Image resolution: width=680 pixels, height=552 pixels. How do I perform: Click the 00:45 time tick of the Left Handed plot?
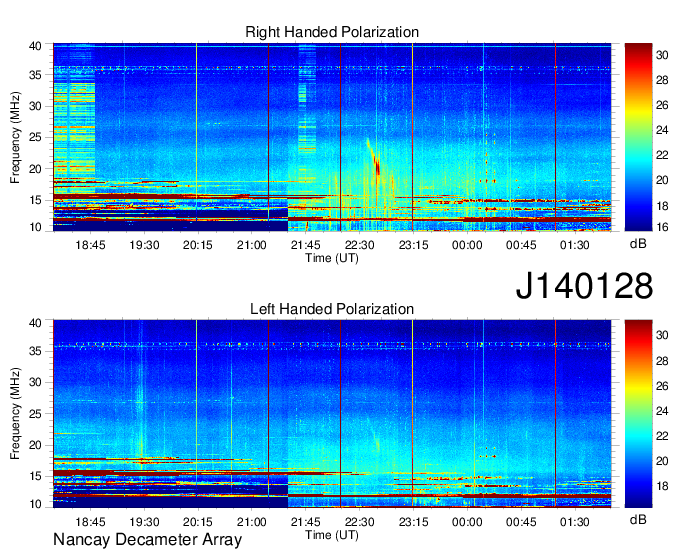click(x=521, y=522)
